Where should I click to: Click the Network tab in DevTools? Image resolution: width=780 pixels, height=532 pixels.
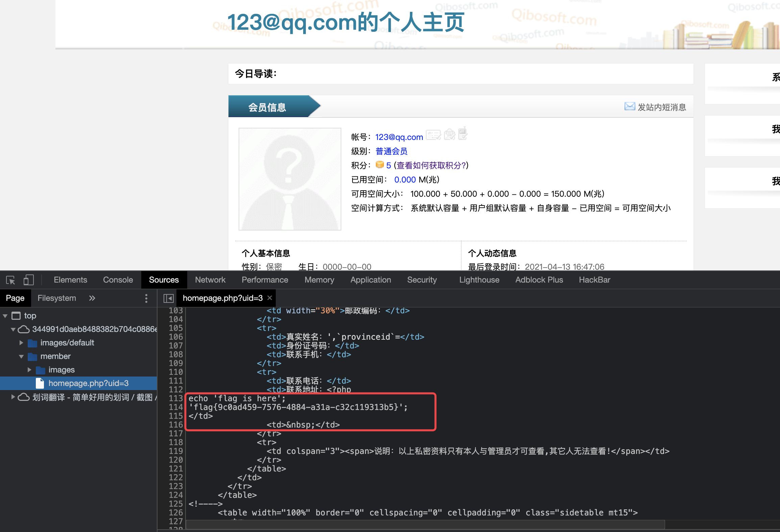click(209, 280)
